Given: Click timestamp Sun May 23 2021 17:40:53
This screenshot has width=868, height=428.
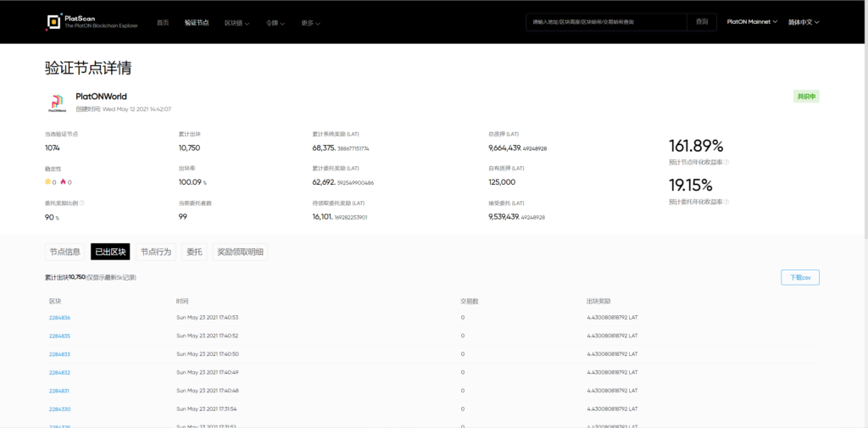Looking at the screenshot, I should 207,318.
